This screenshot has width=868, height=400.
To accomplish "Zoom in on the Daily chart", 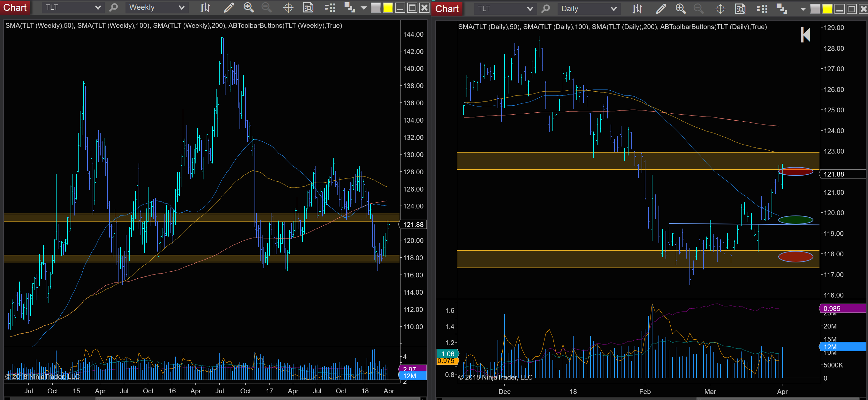I will tap(681, 9).
